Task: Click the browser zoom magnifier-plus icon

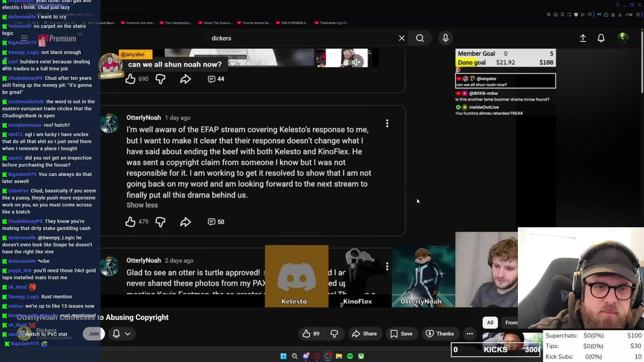Action: [548, 15]
